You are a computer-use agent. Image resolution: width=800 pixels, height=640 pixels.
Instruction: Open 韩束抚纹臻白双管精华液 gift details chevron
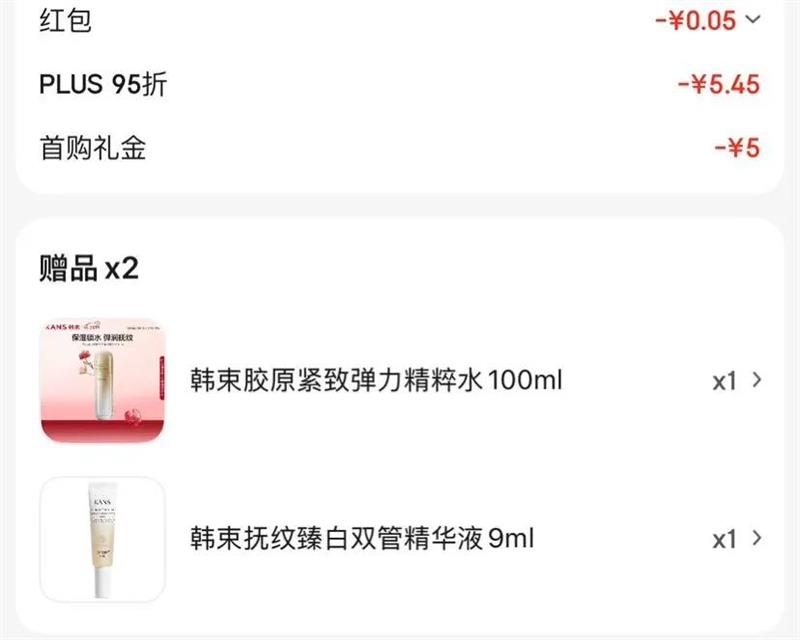click(x=757, y=538)
